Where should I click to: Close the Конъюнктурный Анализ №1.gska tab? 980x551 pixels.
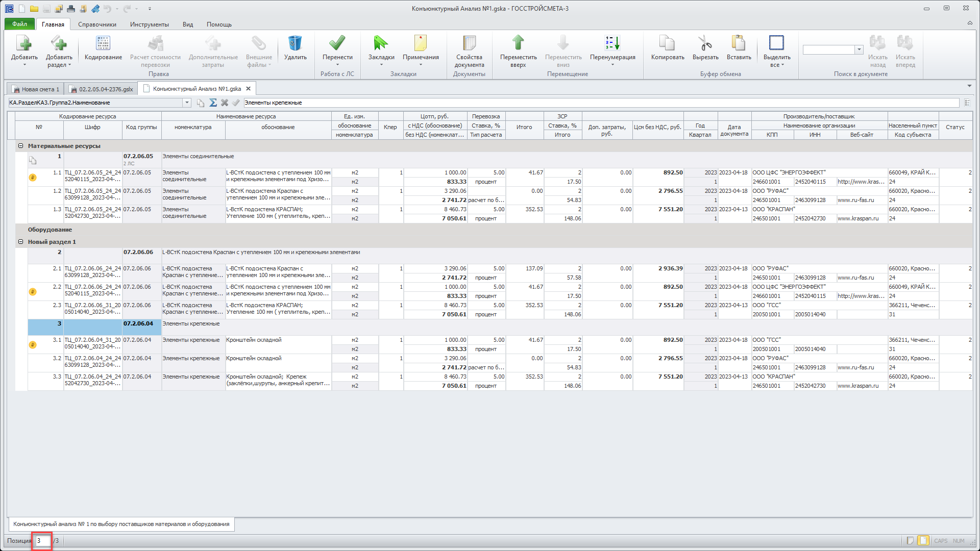click(x=249, y=89)
